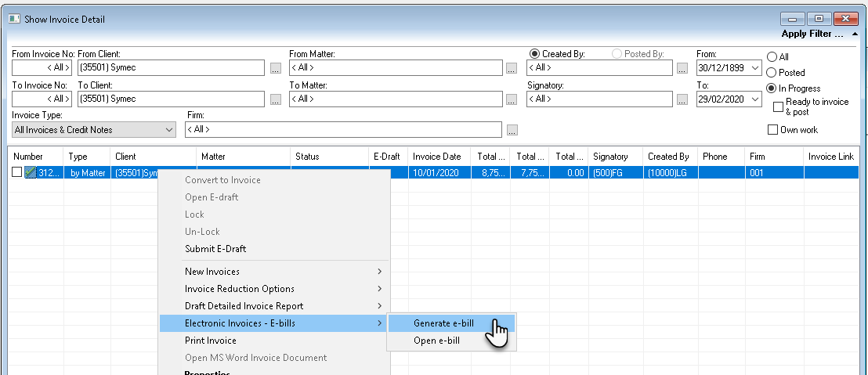
Task: Open the Created By browse button
Action: (682, 69)
